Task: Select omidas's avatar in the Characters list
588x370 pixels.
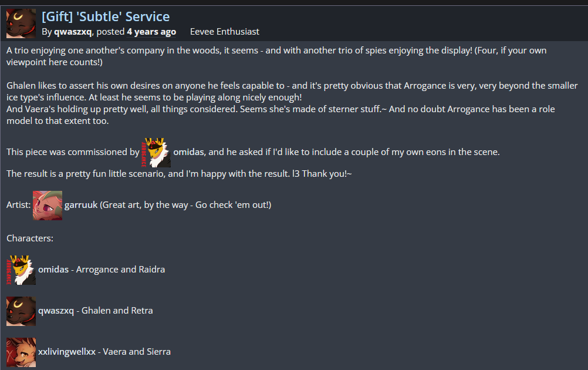Action: pos(21,270)
